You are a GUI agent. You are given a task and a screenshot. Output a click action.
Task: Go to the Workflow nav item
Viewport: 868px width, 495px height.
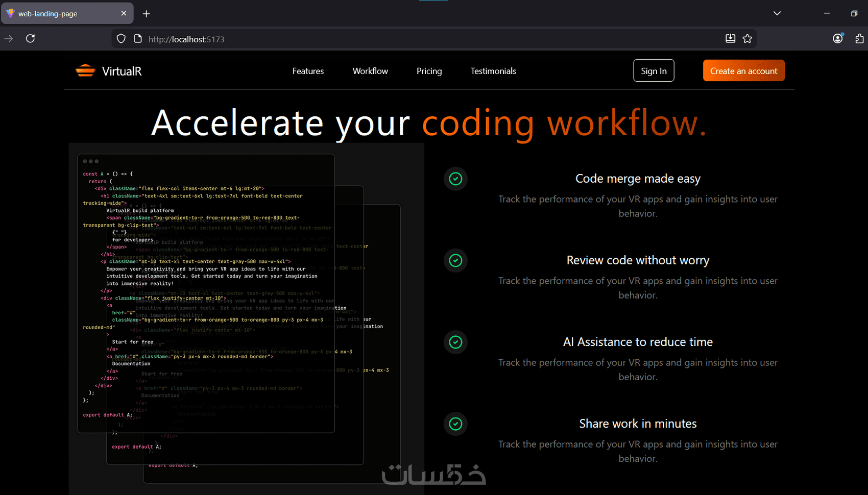[370, 71]
